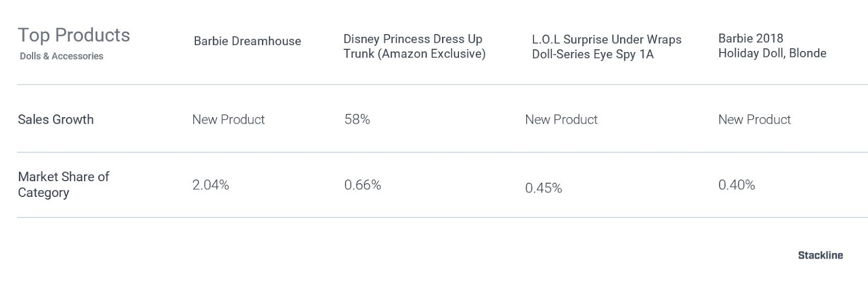Select the Dolls & Accessories subtitle
The height and width of the screenshot is (282, 868).
pyautogui.click(x=61, y=56)
